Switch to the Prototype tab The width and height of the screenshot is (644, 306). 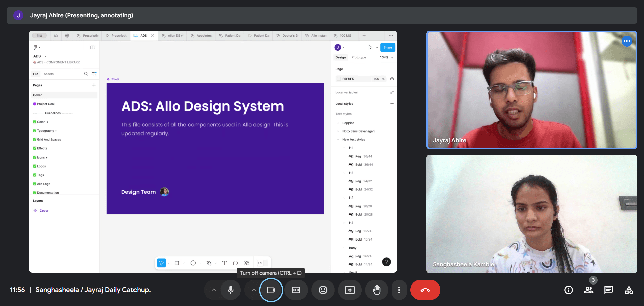tap(359, 57)
